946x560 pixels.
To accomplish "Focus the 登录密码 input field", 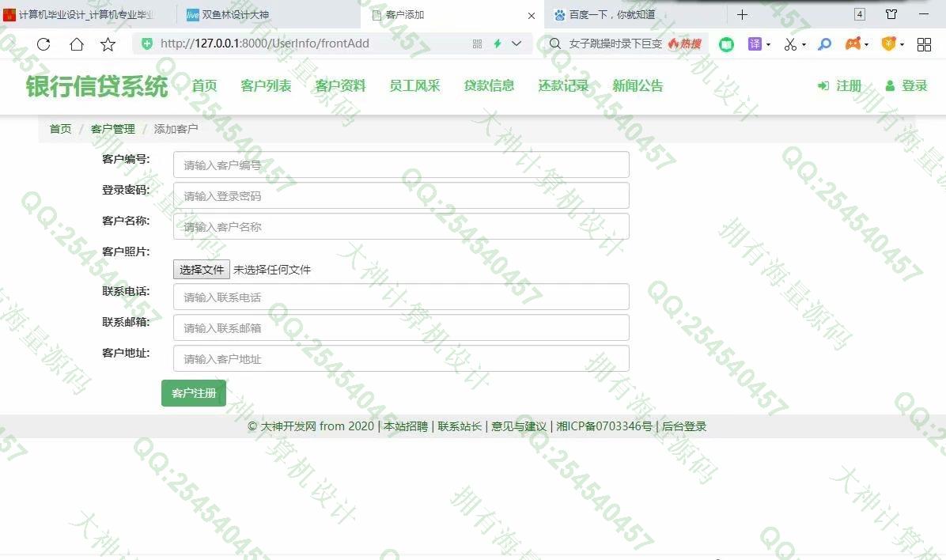I will tap(401, 195).
